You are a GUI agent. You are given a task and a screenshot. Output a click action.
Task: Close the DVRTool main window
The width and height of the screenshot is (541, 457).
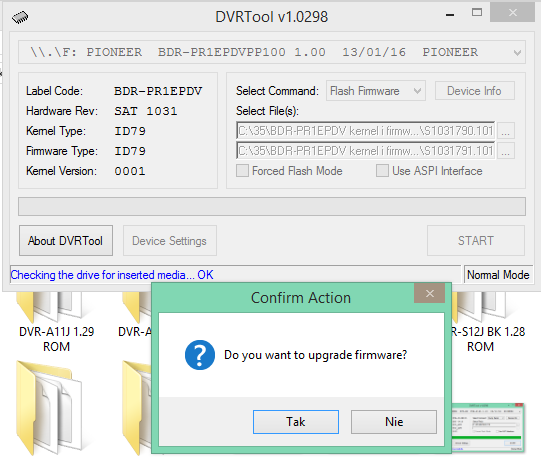[512, 13]
